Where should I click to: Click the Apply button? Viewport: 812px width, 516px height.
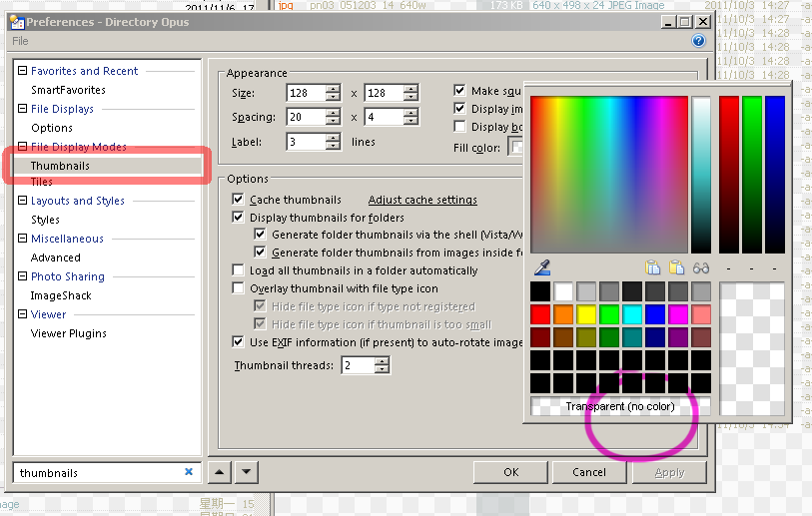(669, 472)
